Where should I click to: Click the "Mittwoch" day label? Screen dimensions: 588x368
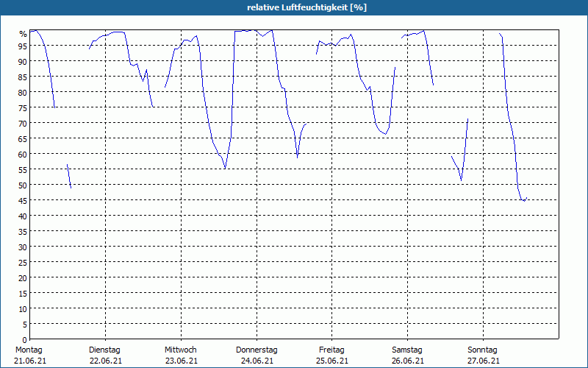(180, 350)
